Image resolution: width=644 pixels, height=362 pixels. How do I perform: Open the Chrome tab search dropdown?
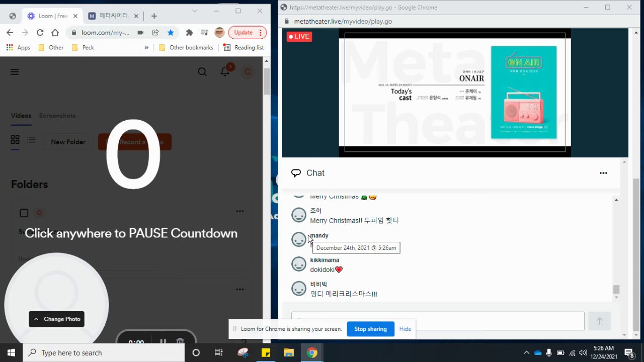click(x=195, y=11)
